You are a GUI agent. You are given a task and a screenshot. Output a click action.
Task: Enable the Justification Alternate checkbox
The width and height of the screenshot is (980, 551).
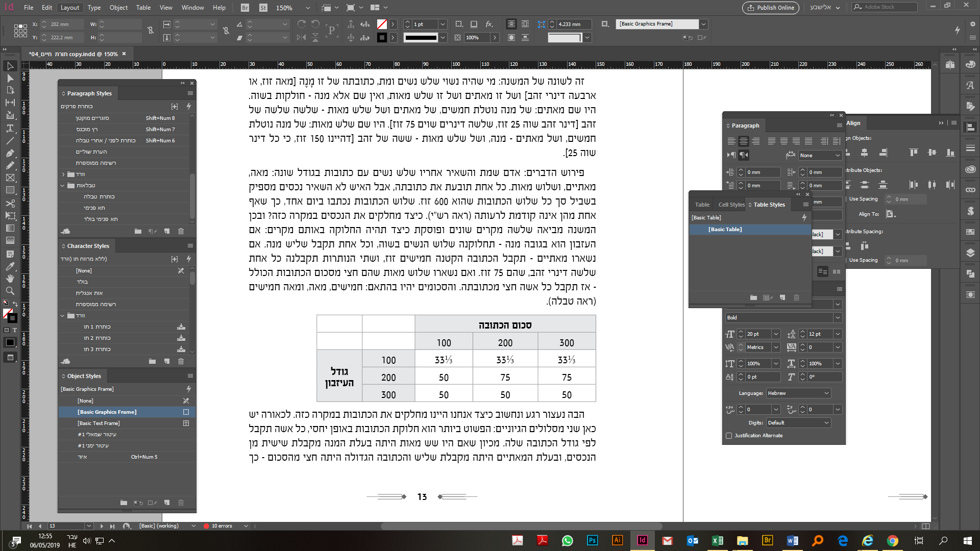click(729, 435)
